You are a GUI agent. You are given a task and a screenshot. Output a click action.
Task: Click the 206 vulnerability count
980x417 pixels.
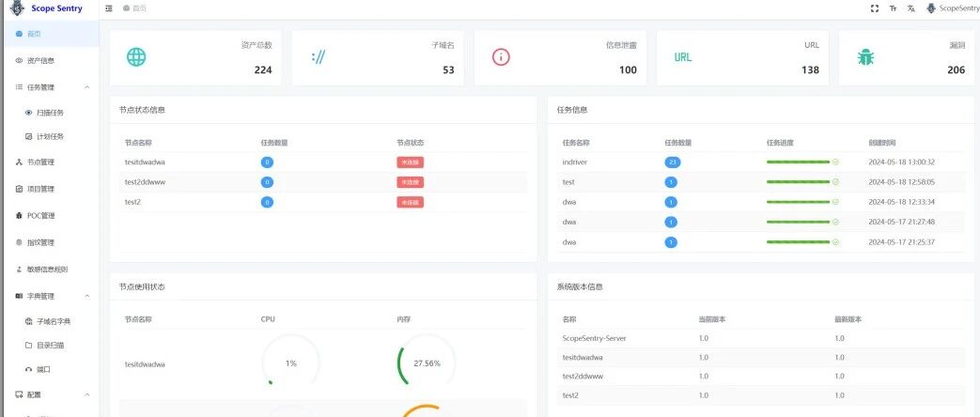click(957, 70)
